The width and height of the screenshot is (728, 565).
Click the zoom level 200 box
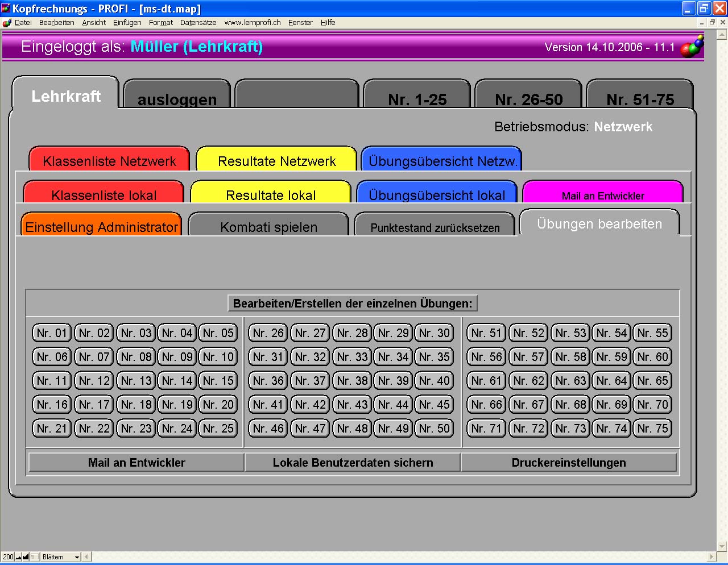click(8, 557)
